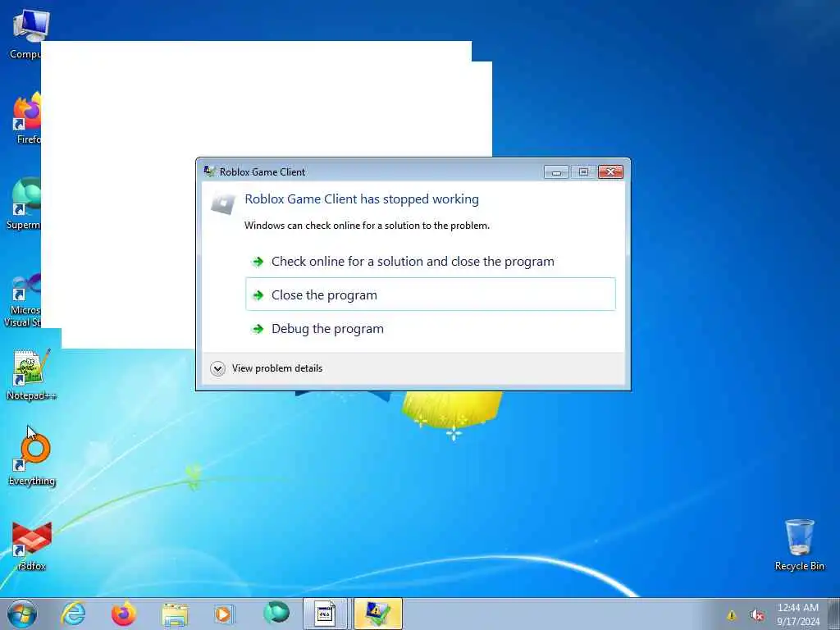Open the Recycle Bin

[x=799, y=545]
